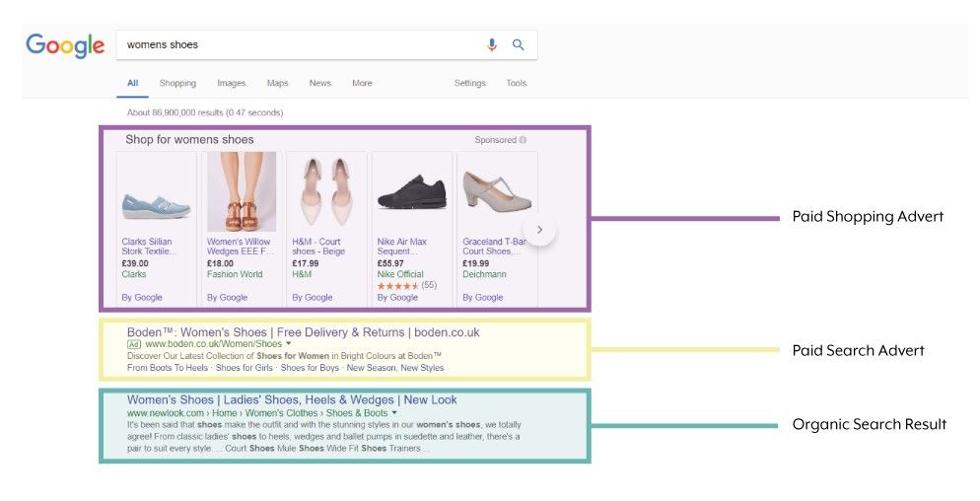Switch to the Shopping tab
Screen dimensions: 980x501
(177, 84)
